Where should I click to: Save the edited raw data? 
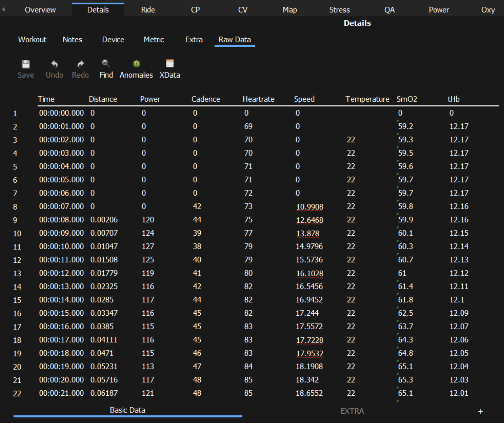point(25,68)
